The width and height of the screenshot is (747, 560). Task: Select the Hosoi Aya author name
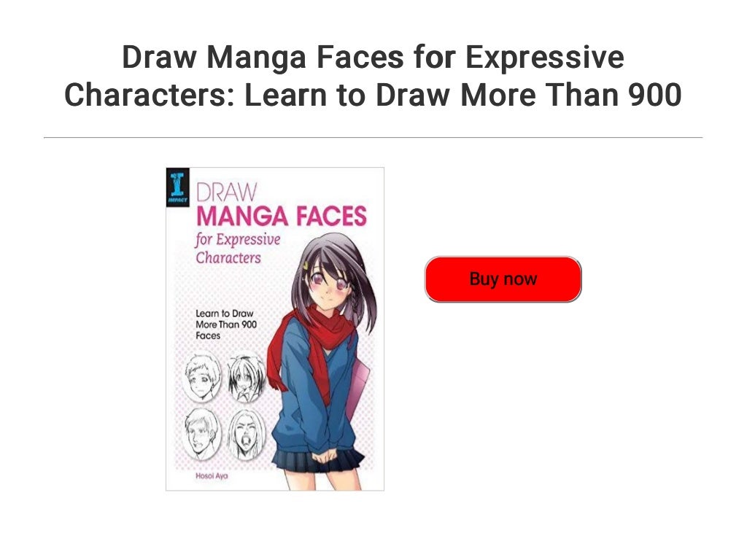(212, 475)
